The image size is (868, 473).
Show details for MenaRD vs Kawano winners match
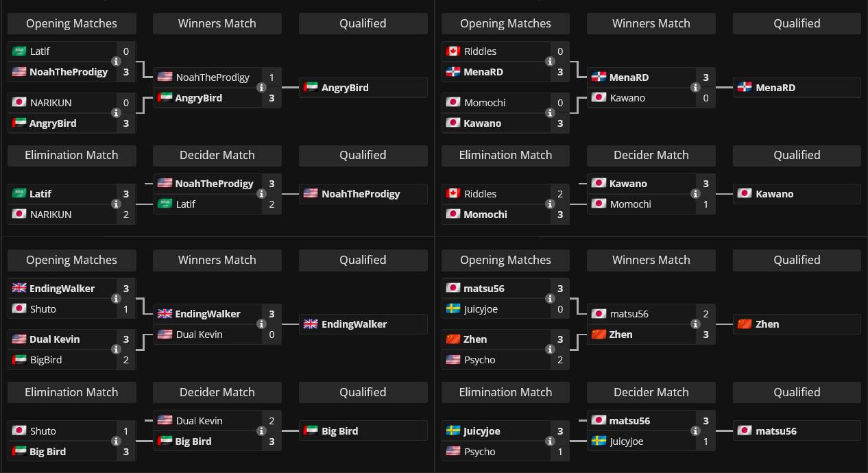tap(695, 88)
